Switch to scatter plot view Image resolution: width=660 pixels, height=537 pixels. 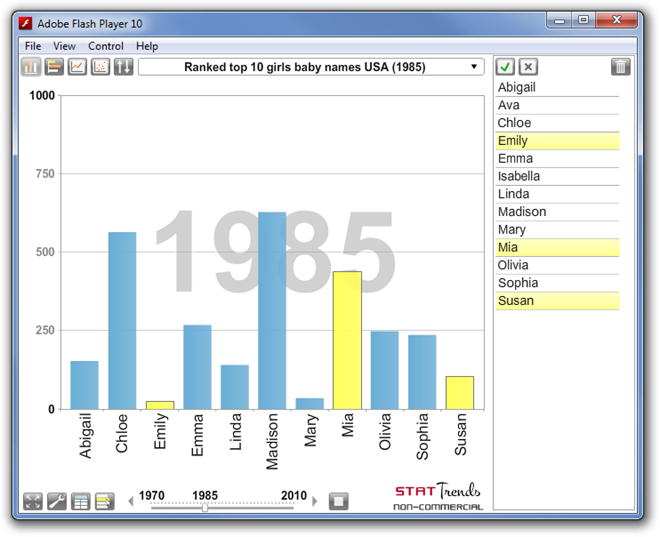[100, 66]
